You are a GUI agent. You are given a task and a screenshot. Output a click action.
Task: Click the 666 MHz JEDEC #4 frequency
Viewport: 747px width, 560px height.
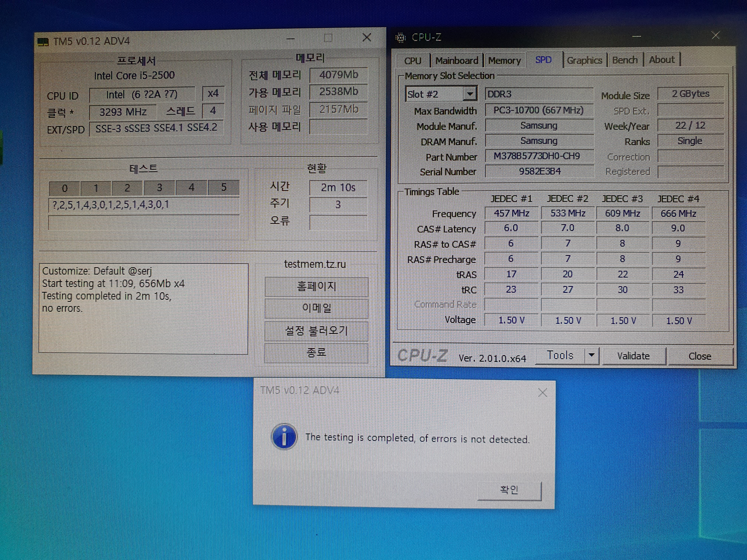(678, 214)
